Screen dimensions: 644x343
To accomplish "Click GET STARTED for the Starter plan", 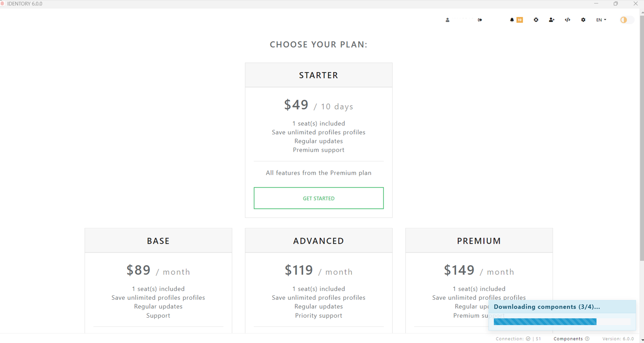I will click(319, 198).
